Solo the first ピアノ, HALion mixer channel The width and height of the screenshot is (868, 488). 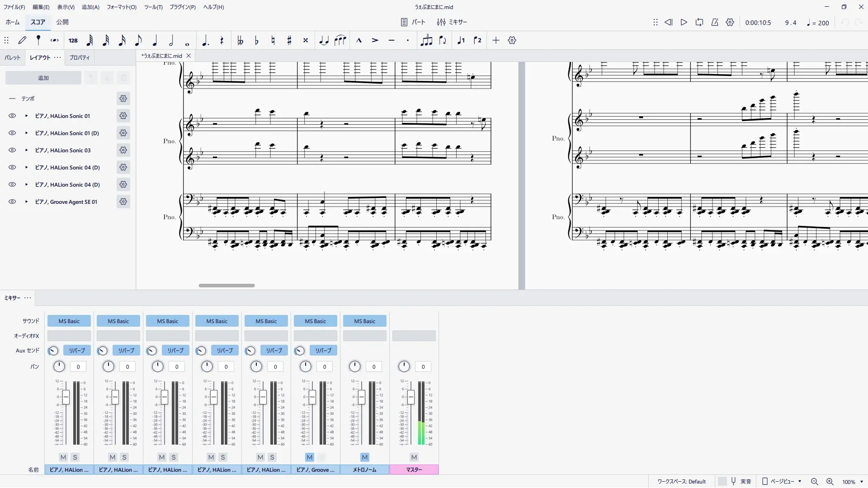[x=75, y=457]
